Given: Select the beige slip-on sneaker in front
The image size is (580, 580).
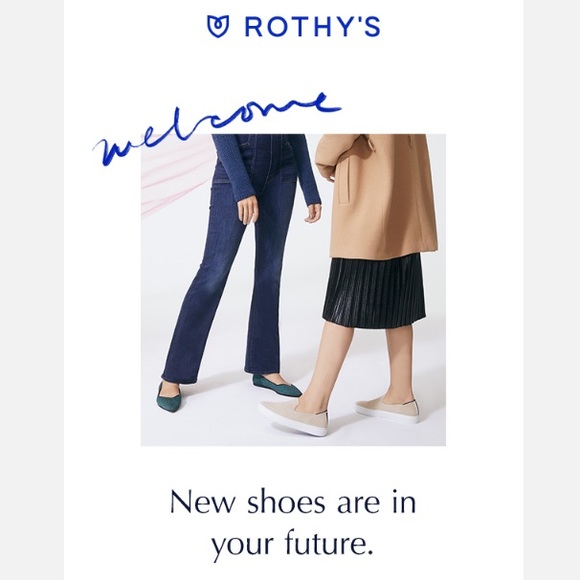Looking at the screenshot, I should (294, 415).
